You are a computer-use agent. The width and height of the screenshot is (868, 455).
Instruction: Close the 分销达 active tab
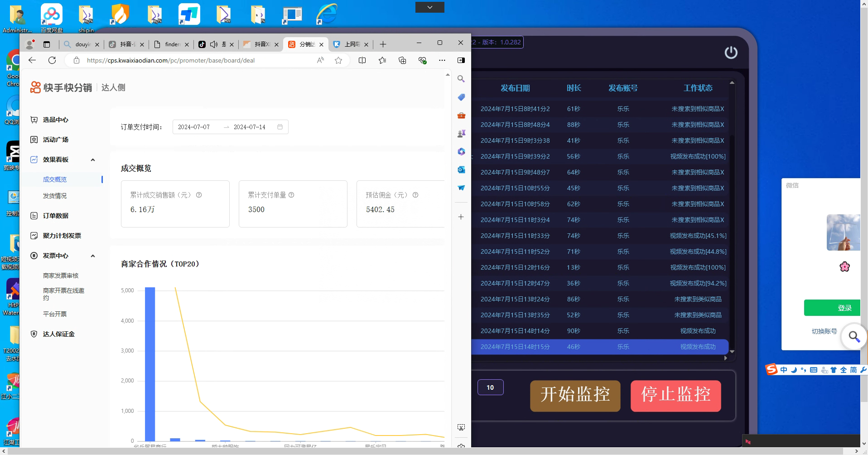[x=321, y=44]
